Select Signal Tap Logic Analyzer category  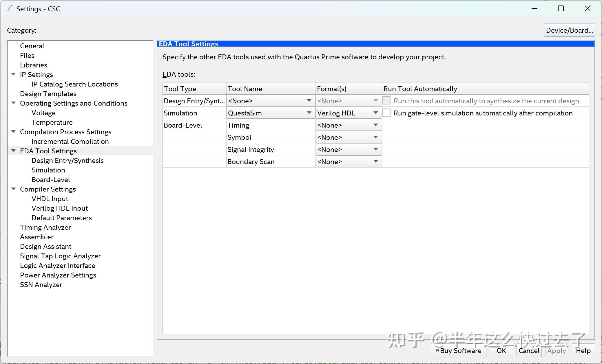pos(60,256)
